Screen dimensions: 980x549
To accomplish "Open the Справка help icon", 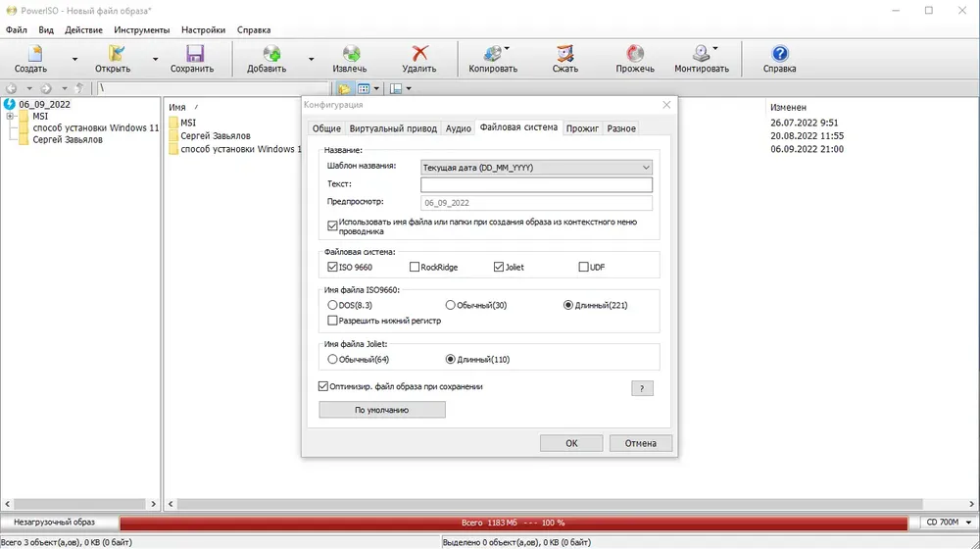I will pyautogui.click(x=779, y=54).
